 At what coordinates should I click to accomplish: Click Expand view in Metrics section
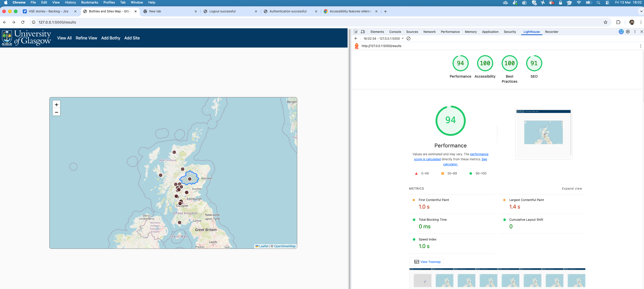[572, 189]
